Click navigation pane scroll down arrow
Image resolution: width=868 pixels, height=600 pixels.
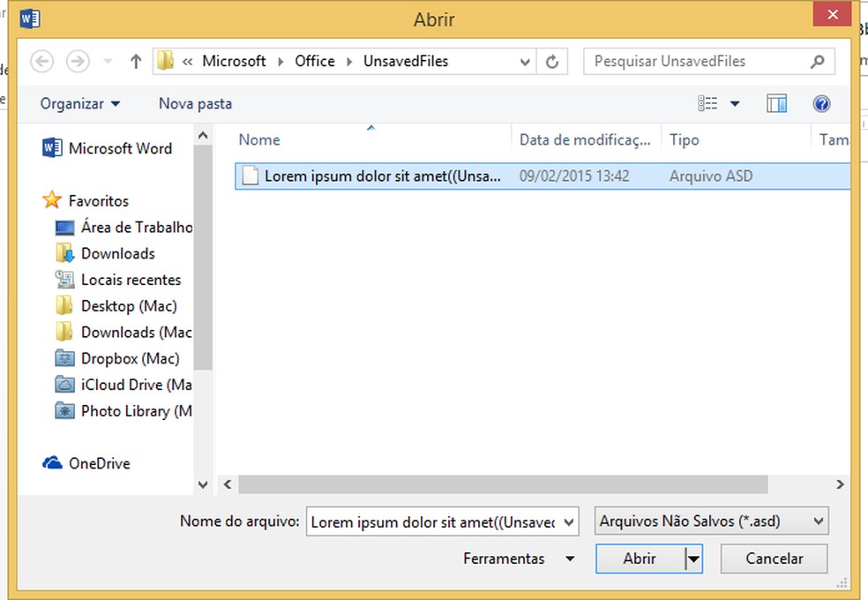pos(203,485)
